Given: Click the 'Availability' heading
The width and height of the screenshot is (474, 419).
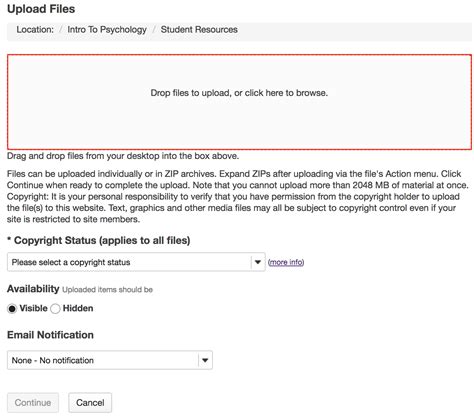Looking at the screenshot, I should [x=33, y=289].
